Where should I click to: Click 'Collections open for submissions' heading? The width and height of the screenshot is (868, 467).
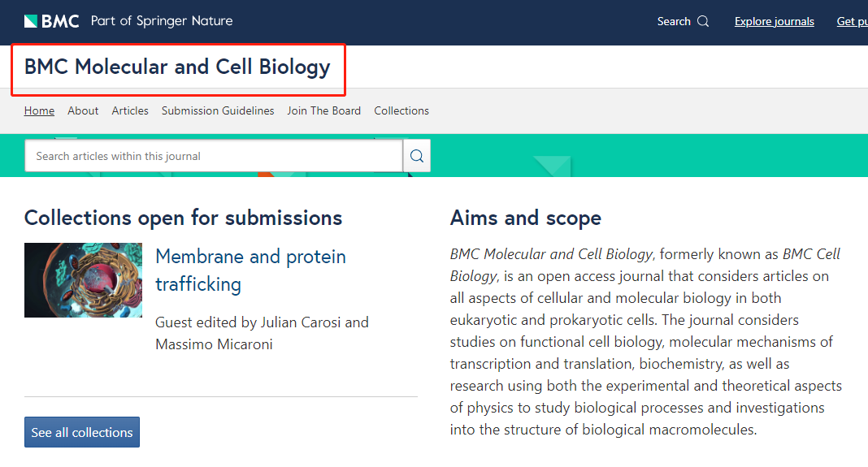pyautogui.click(x=183, y=218)
